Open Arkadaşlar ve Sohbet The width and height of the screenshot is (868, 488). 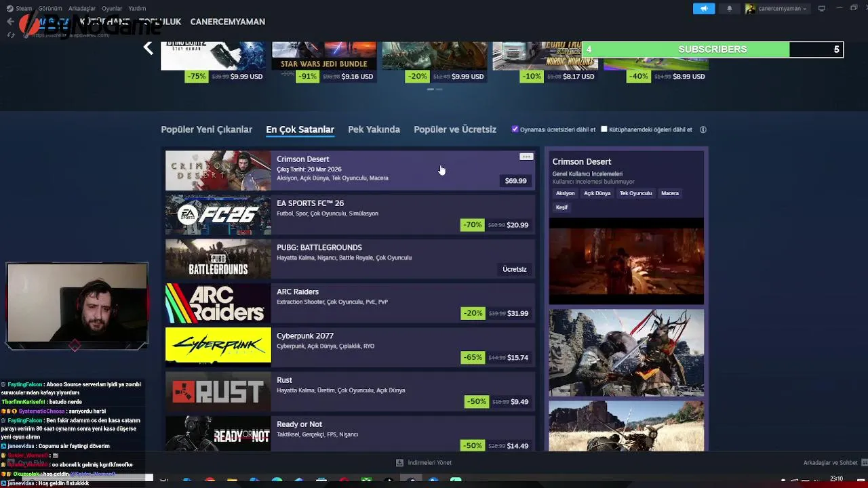click(x=830, y=462)
